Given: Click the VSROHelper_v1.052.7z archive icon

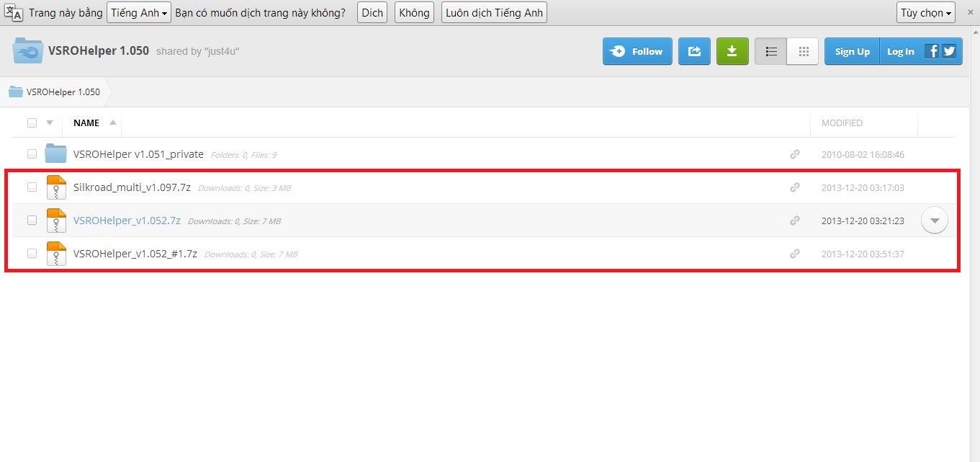Looking at the screenshot, I should [55, 221].
